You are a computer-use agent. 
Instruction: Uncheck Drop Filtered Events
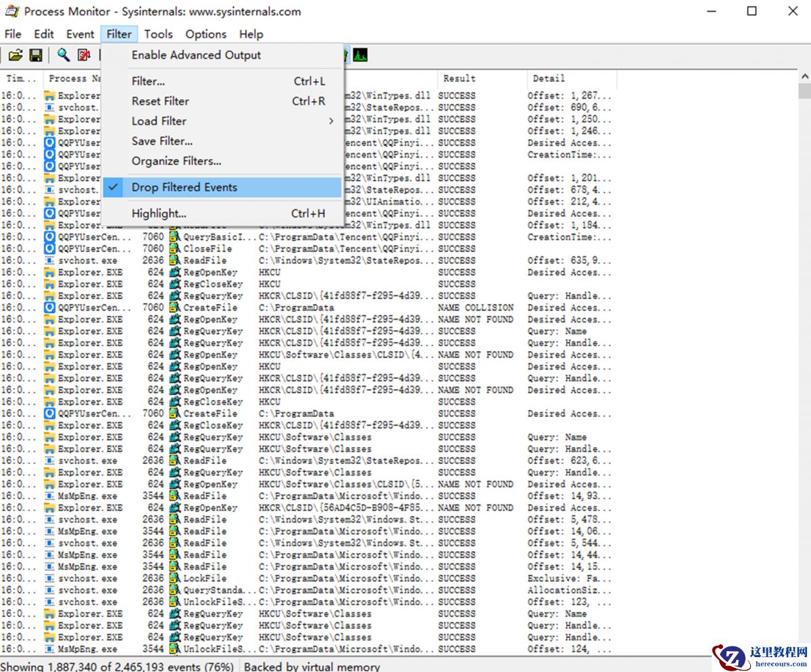[x=185, y=187]
